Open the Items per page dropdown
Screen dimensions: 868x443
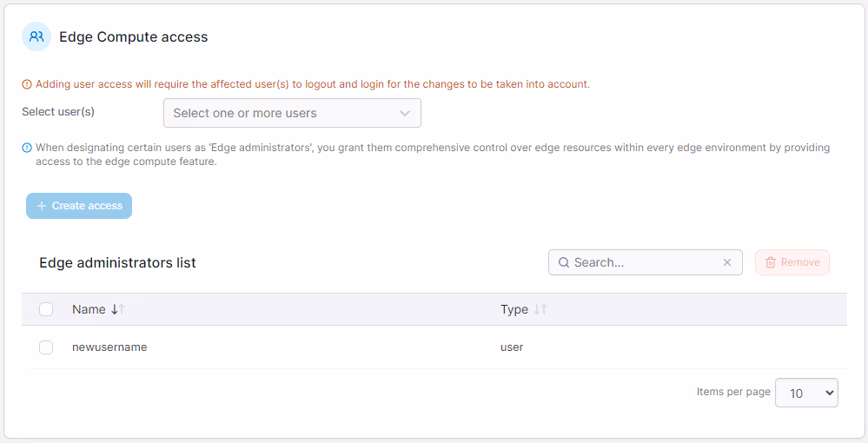pos(806,393)
